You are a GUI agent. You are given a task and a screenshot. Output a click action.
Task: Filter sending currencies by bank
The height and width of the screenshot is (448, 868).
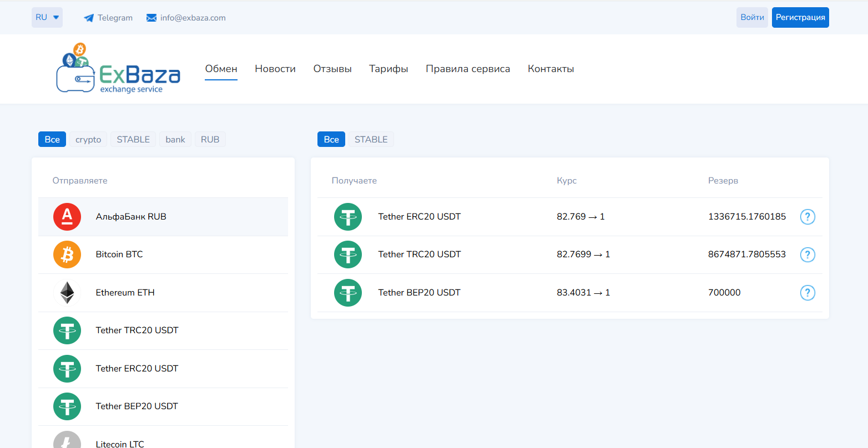tap(175, 139)
